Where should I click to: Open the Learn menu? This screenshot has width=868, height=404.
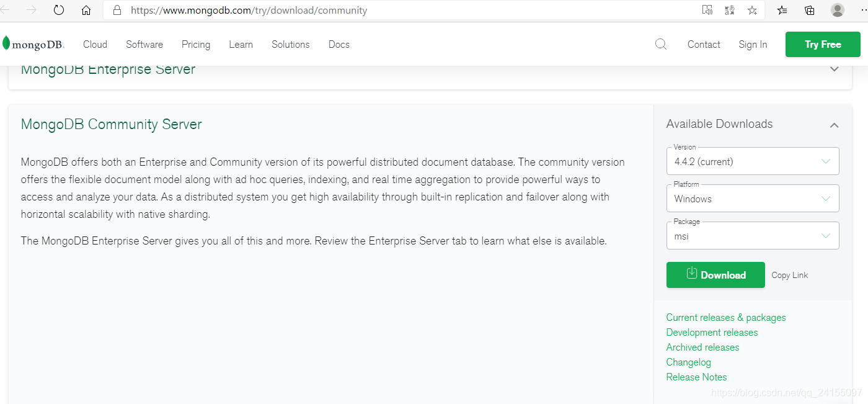(241, 45)
